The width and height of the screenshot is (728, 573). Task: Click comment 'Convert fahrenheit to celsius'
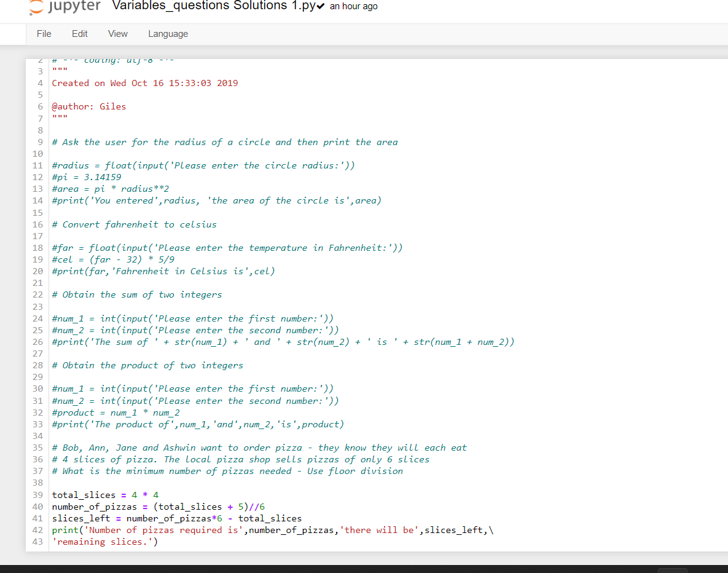(x=134, y=224)
